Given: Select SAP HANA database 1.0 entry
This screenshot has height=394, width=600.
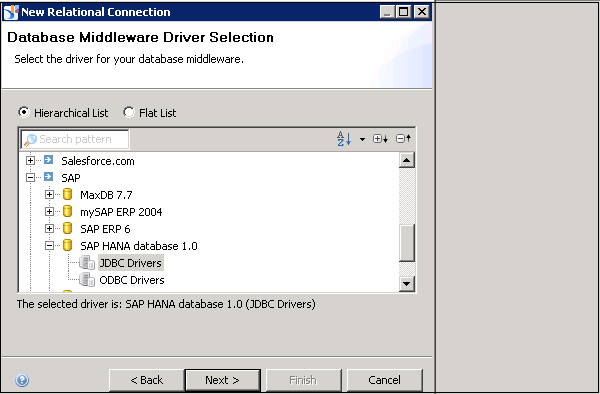Looking at the screenshot, I should coord(139,246).
